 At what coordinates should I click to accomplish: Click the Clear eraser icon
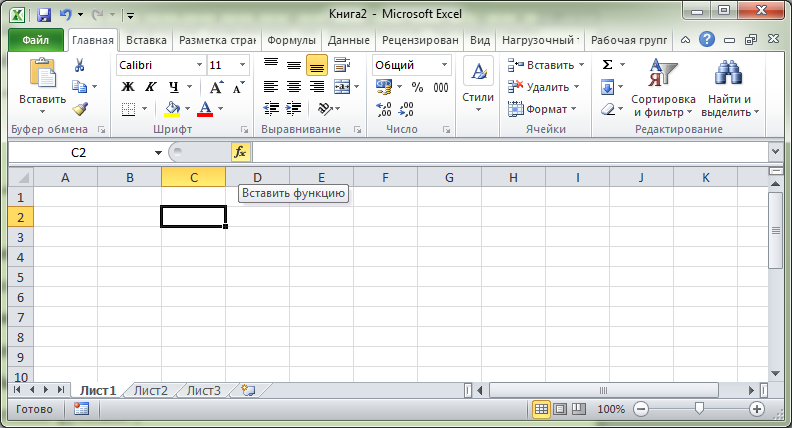[x=608, y=109]
